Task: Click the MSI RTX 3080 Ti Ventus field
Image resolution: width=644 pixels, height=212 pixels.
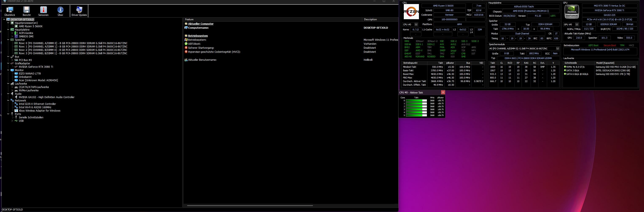Action: (x=609, y=5)
